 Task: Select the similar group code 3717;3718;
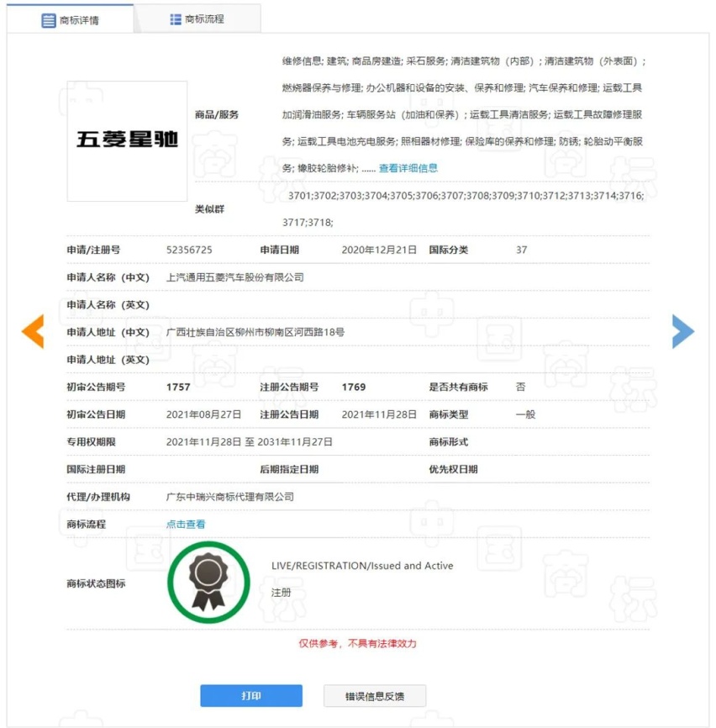(x=308, y=223)
